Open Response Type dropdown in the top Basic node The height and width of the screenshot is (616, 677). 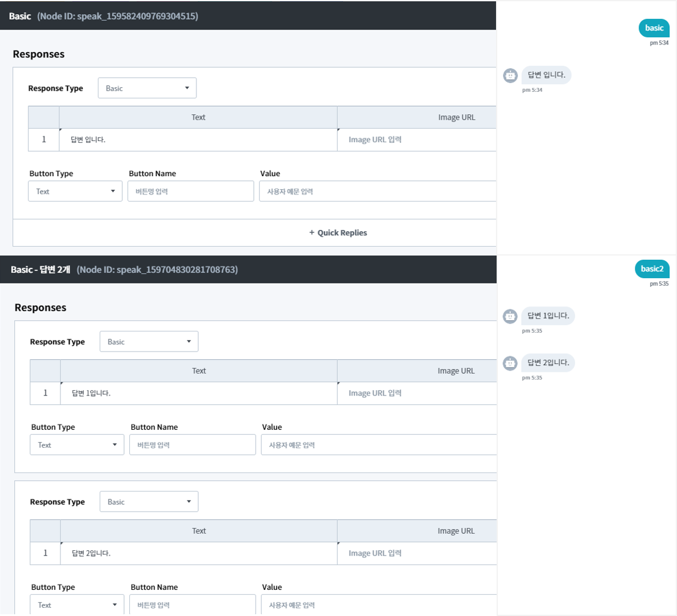[x=147, y=88]
